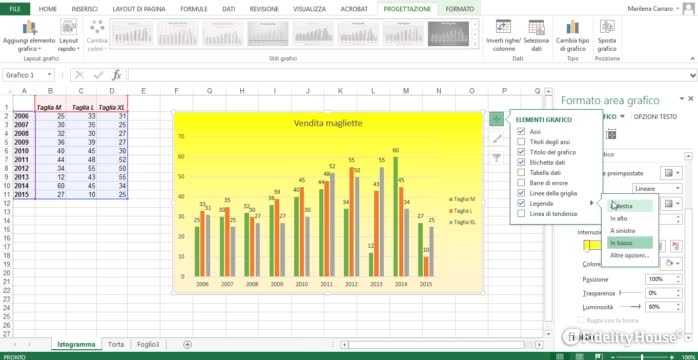Click Cambia tipo di grafico
Image resolution: width=698 pixels, height=360 pixels.
pos(572,36)
